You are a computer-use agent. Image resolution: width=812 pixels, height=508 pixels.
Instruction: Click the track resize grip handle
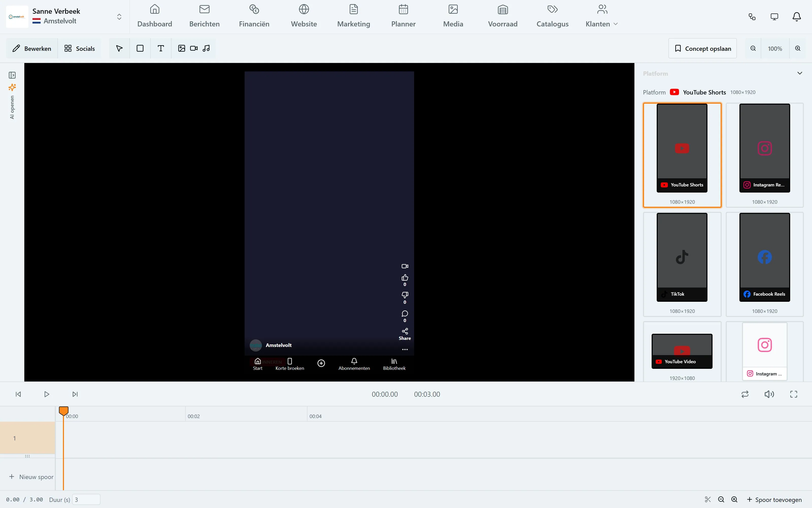pyautogui.click(x=27, y=456)
